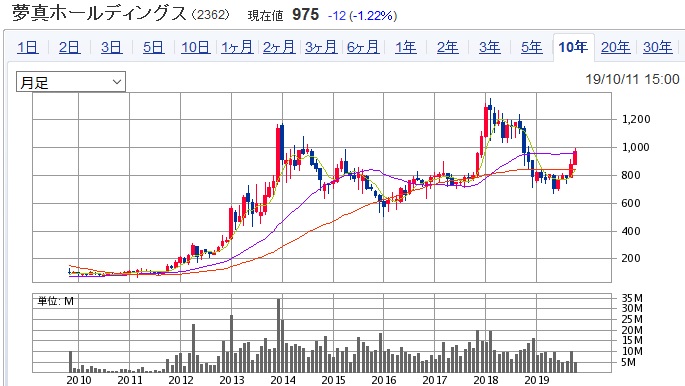Click the 2013 year axis label
685x386 pixels.
232,380
